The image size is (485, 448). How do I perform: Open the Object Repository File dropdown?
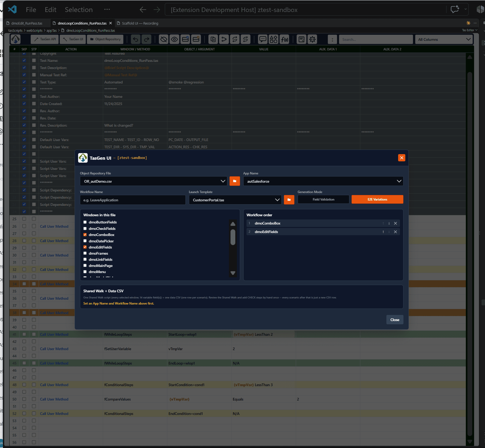[153, 181]
